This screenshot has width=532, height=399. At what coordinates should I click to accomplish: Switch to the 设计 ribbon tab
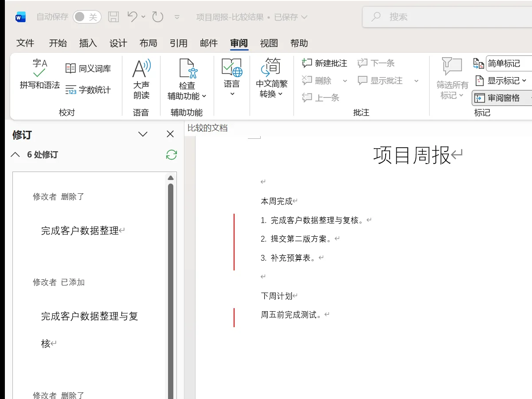tap(118, 43)
